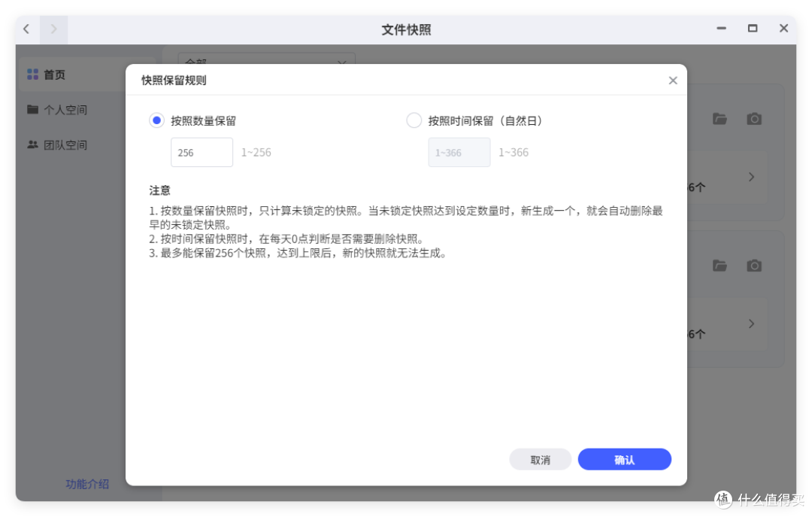Viewport: 812px width, 517px height.
Task: Minimize the 文件快照 window
Action: (x=721, y=29)
